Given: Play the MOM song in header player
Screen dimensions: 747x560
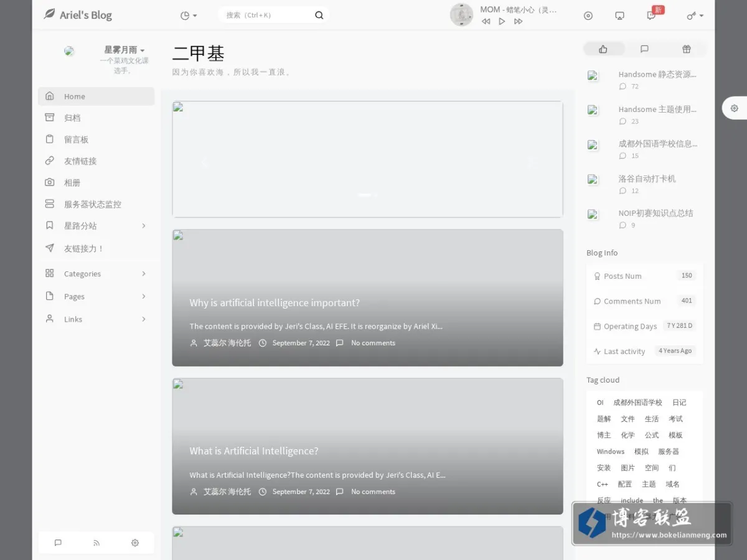Looking at the screenshot, I should click(x=502, y=22).
